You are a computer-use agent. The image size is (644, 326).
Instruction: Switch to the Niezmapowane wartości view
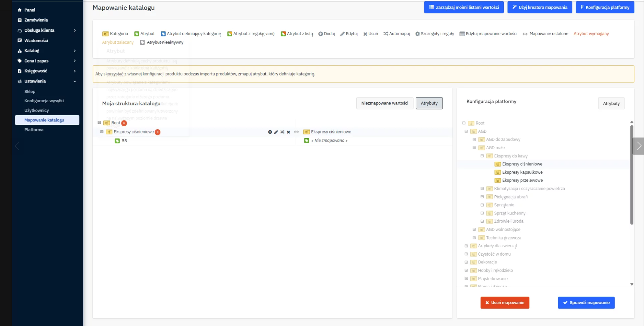(384, 103)
